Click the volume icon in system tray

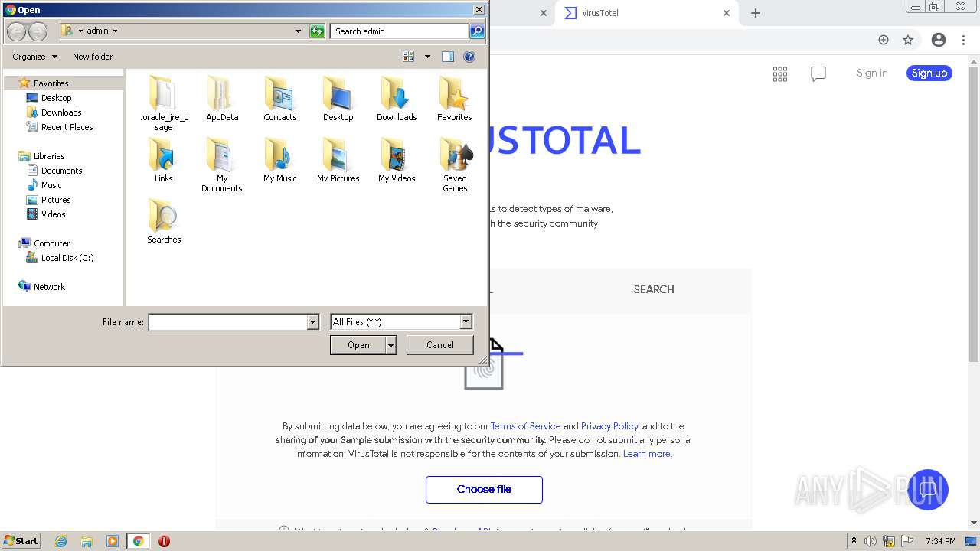(871, 541)
